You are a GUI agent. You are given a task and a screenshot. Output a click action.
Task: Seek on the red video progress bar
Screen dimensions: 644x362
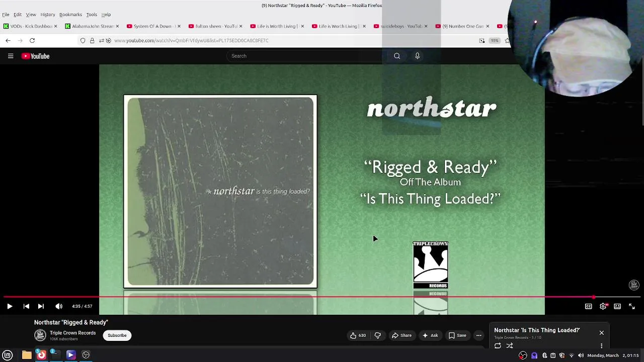[322, 297]
